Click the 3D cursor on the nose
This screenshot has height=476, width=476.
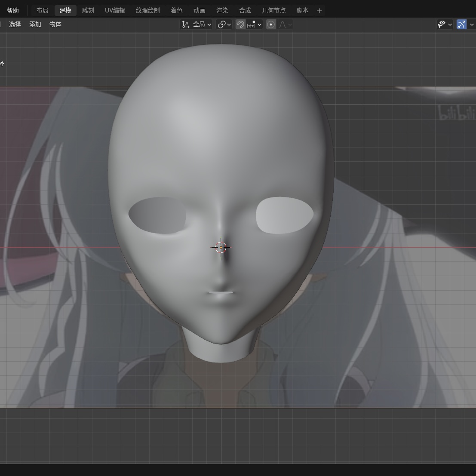(x=221, y=247)
